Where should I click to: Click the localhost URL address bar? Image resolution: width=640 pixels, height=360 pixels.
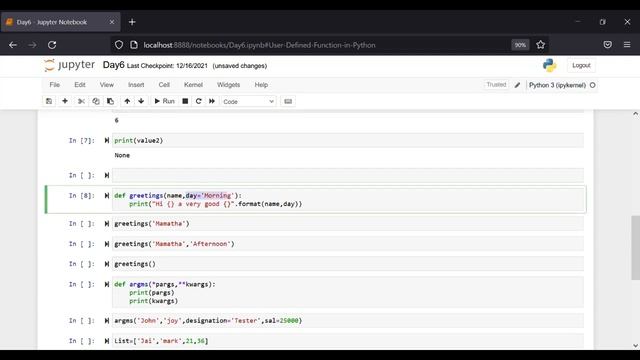[x=259, y=45]
